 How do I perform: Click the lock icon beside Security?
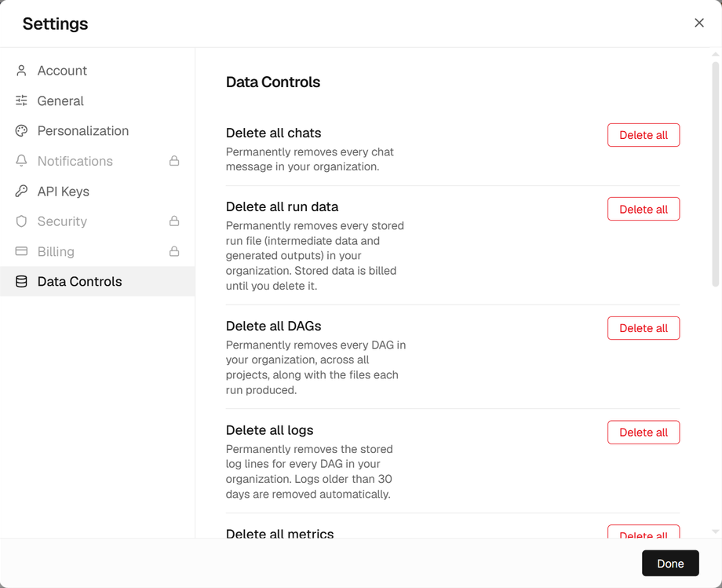(174, 221)
